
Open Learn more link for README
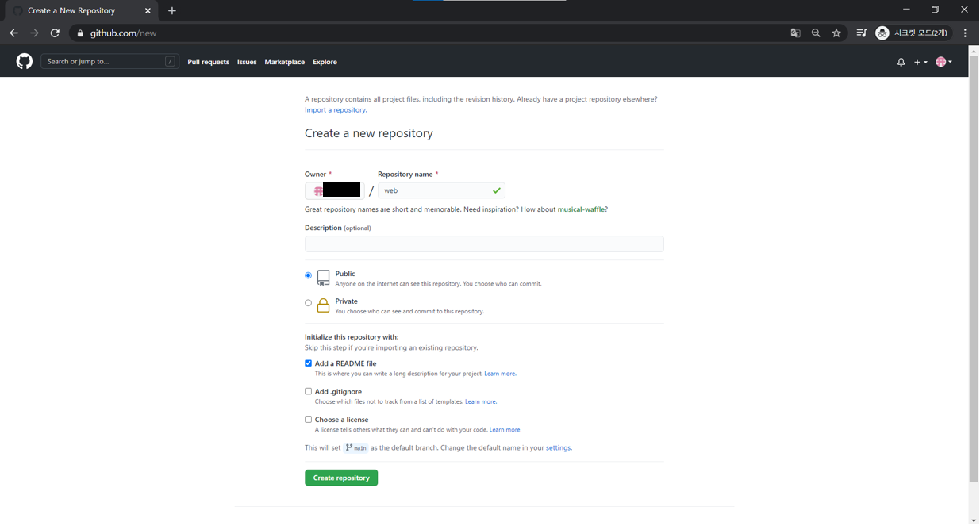pyautogui.click(x=500, y=374)
